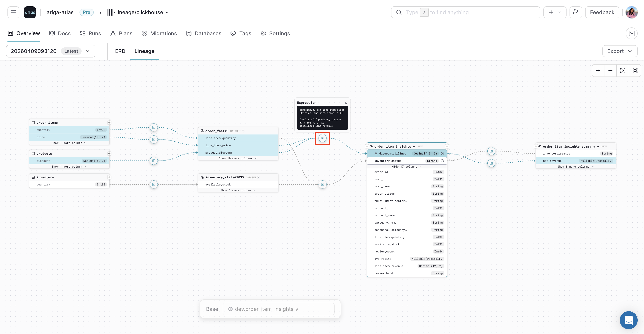This screenshot has width=644, height=334.
Task: Click the eye icon on order_item_insights_v
Action: (x=371, y=146)
